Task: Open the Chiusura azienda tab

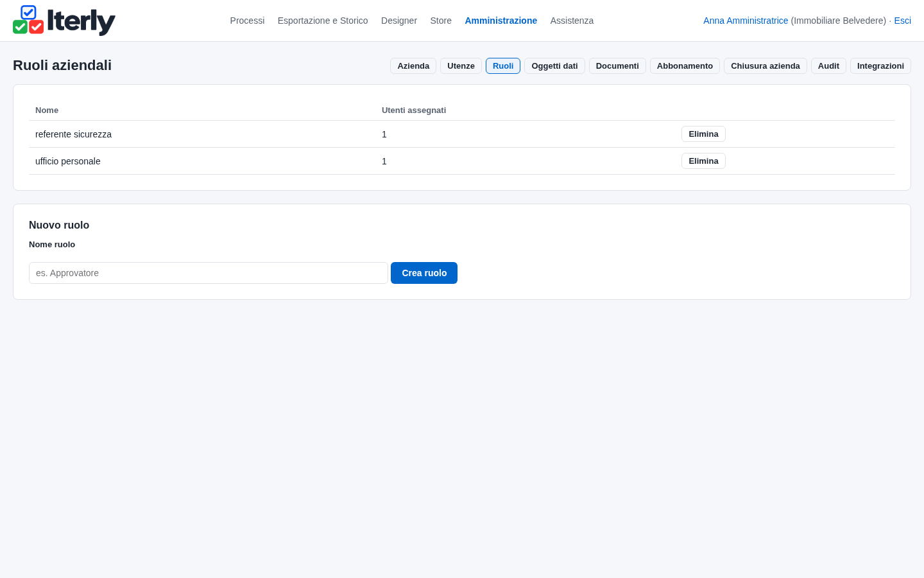Action: [766, 66]
